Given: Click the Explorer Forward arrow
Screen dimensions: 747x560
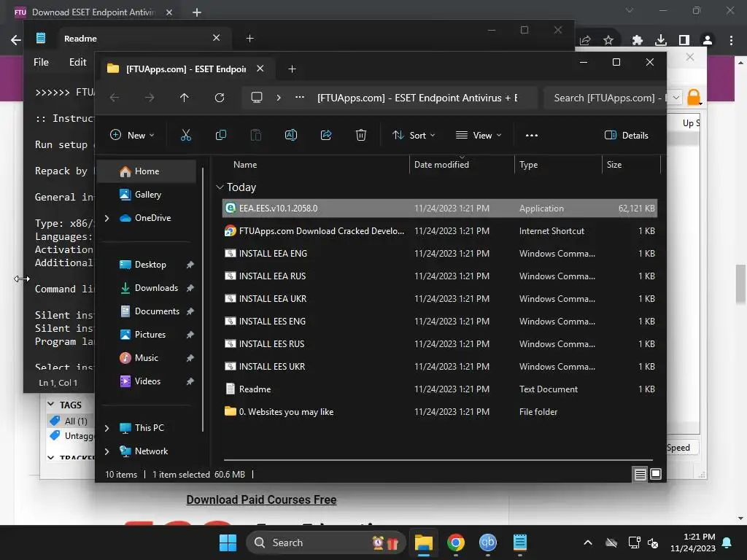Looking at the screenshot, I should click(150, 98).
